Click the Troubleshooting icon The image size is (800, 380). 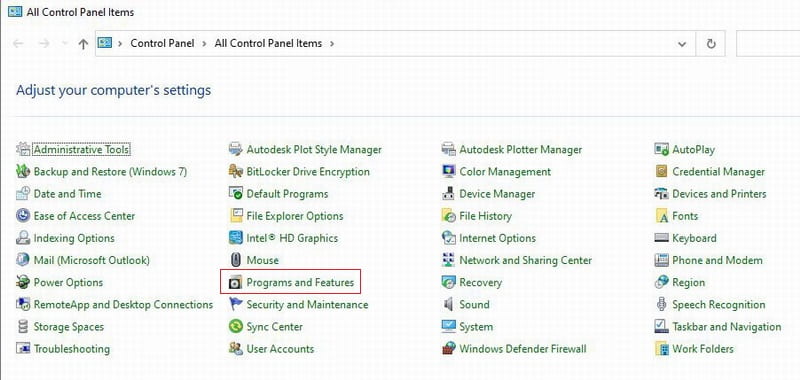coord(23,349)
